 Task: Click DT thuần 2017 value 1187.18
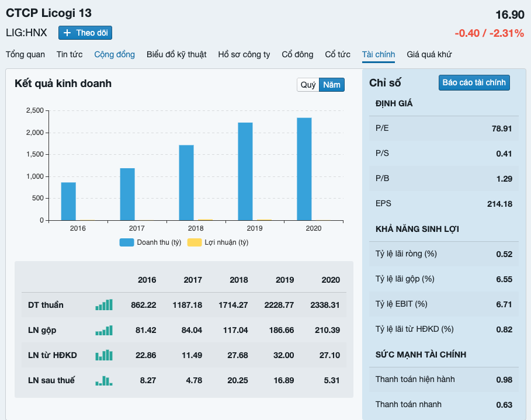(x=188, y=305)
